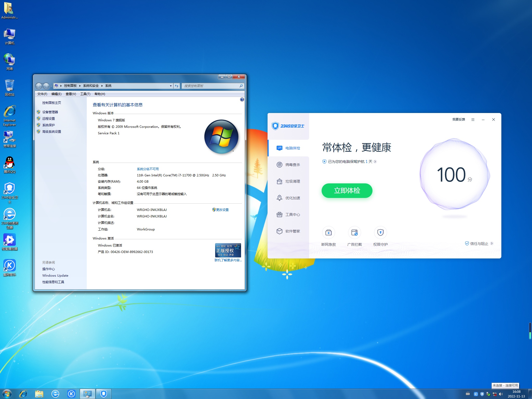Open the 宽带连接 desktop shortcut
This screenshot has height=399, width=532.
point(9,139)
